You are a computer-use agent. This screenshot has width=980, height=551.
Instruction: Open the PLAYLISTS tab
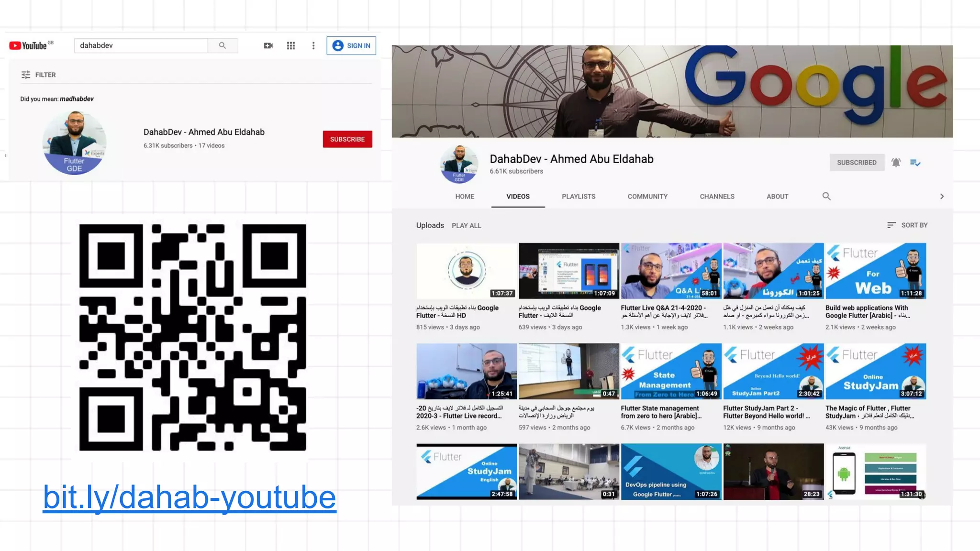pos(579,197)
